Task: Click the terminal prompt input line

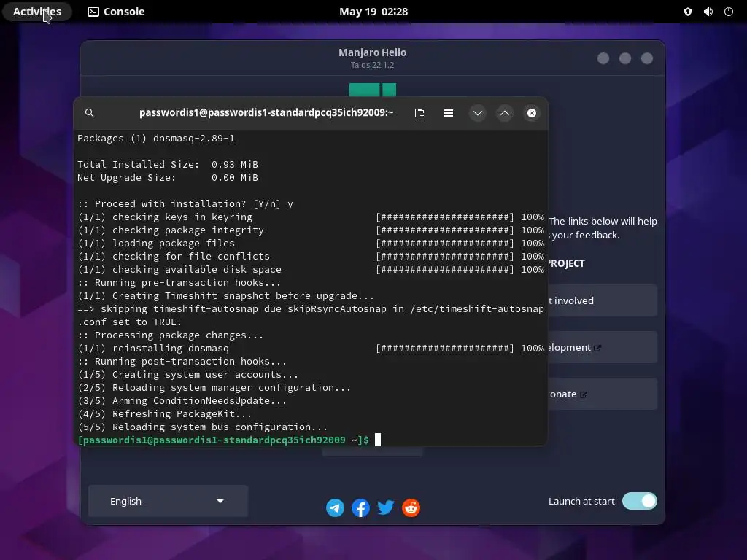Action: point(228,440)
